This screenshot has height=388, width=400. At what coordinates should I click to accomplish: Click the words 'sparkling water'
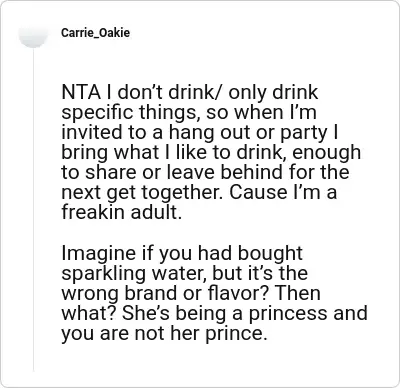[134, 273]
